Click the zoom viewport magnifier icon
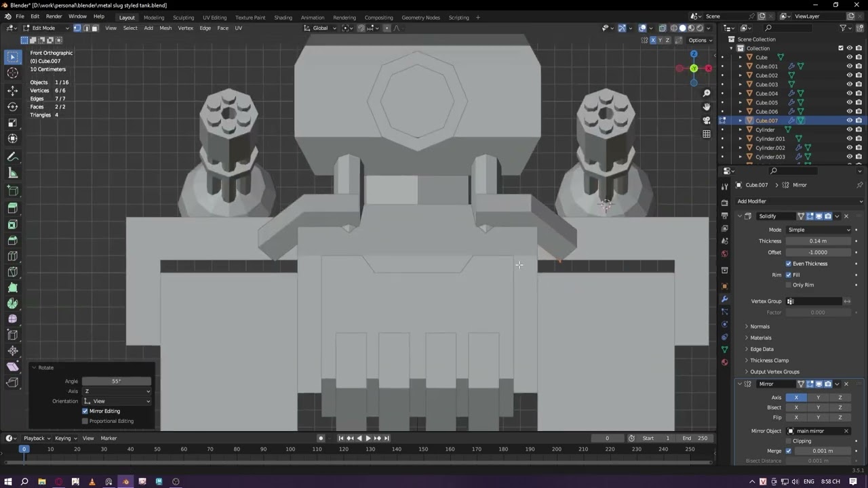 (x=707, y=94)
